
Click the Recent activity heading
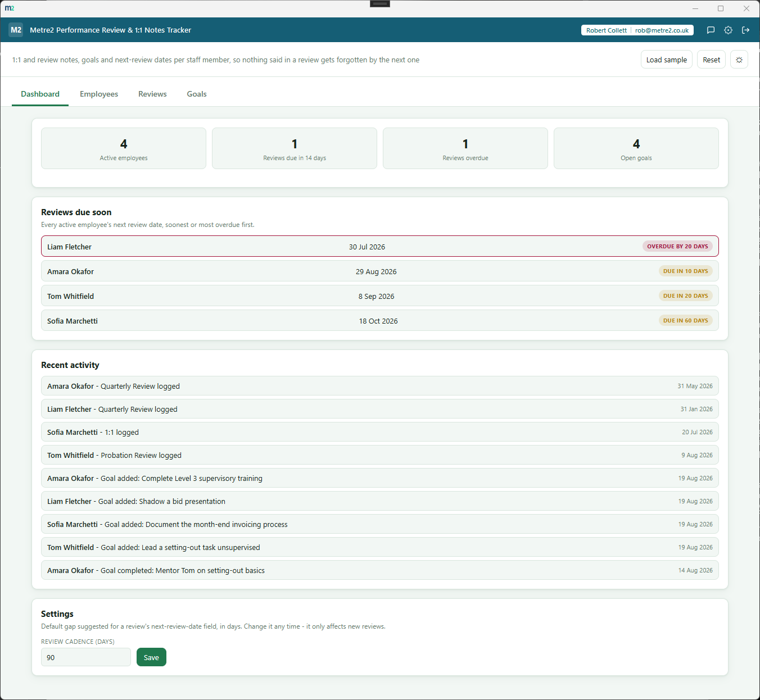[70, 365]
